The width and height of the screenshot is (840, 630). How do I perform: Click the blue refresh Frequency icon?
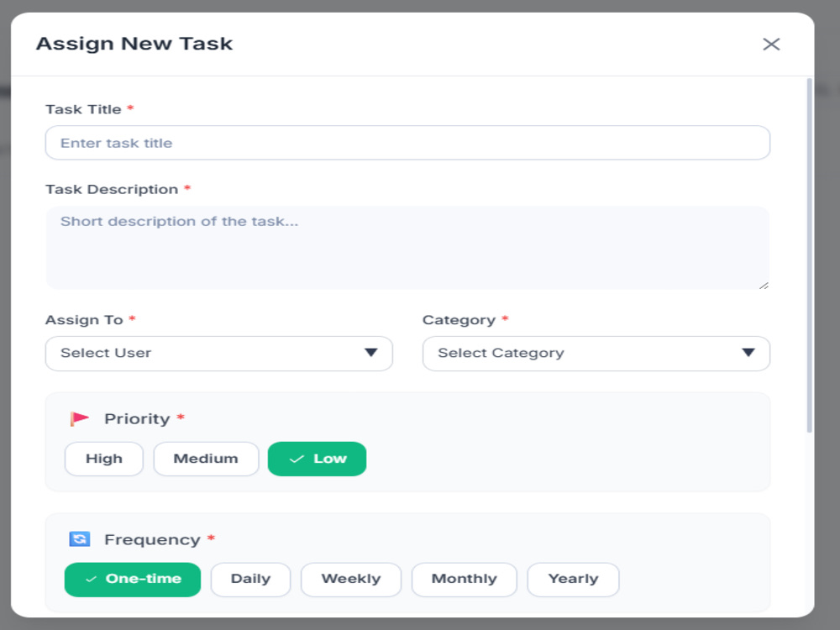point(79,539)
